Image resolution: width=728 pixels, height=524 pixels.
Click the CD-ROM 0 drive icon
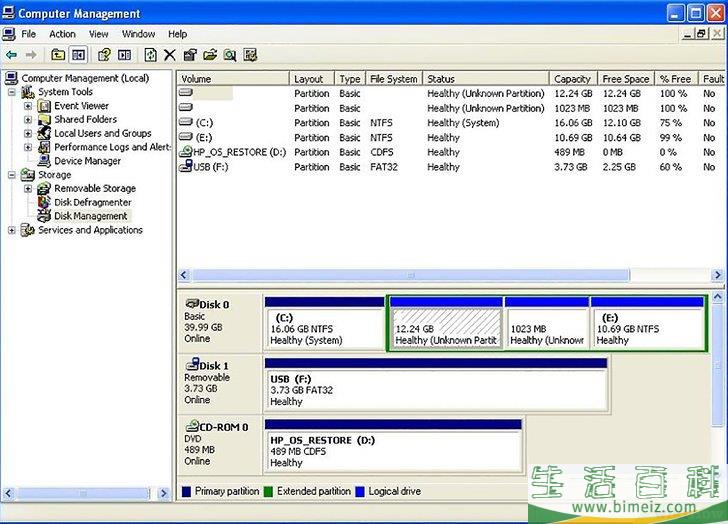click(192, 425)
